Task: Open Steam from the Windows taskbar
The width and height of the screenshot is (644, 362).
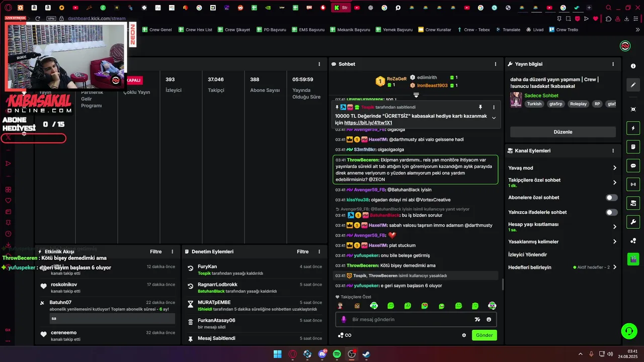Action: pyautogui.click(x=366, y=354)
